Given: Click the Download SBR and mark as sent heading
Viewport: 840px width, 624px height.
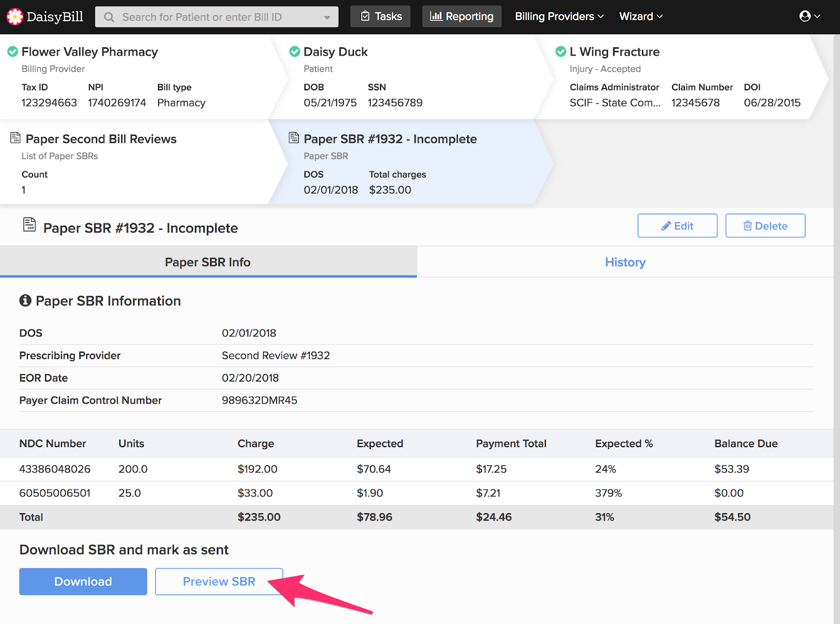Looking at the screenshot, I should (124, 549).
